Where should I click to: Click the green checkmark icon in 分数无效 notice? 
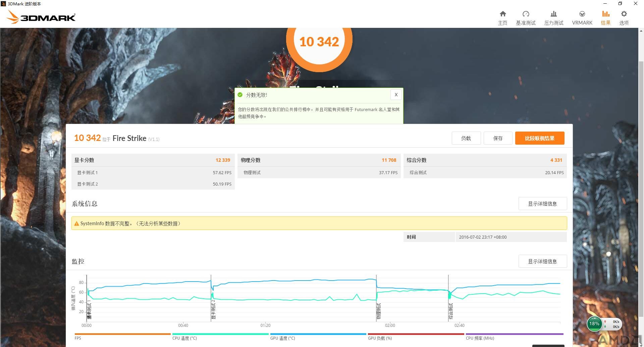coord(240,95)
